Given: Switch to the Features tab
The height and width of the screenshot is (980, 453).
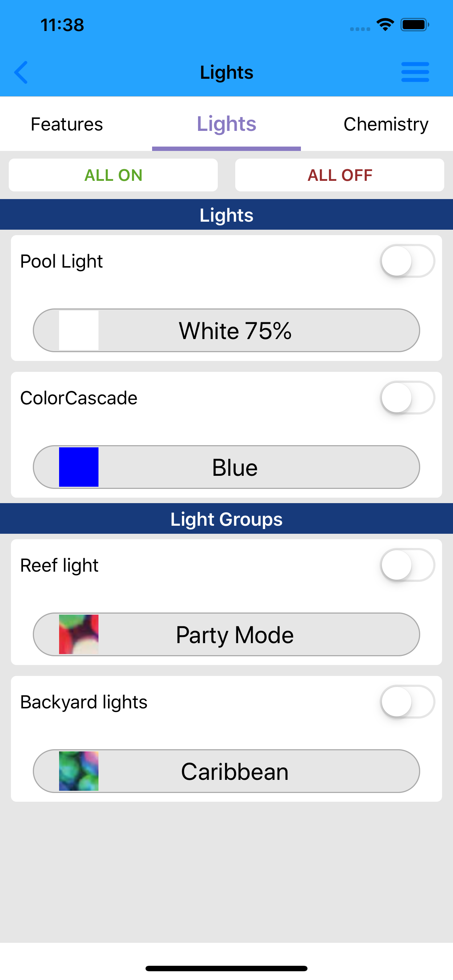Looking at the screenshot, I should (x=67, y=124).
